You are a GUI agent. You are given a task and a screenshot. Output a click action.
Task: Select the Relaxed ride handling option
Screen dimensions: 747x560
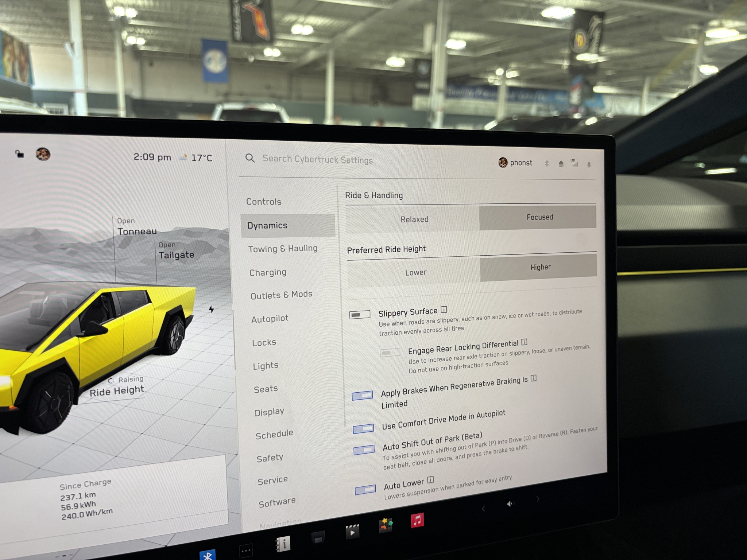click(414, 219)
